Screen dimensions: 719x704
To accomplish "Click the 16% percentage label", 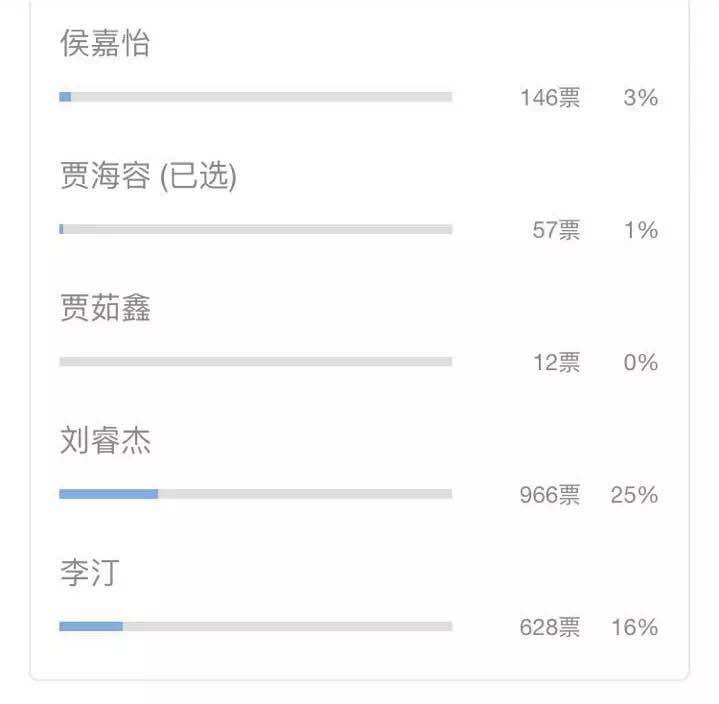I will [x=635, y=627].
